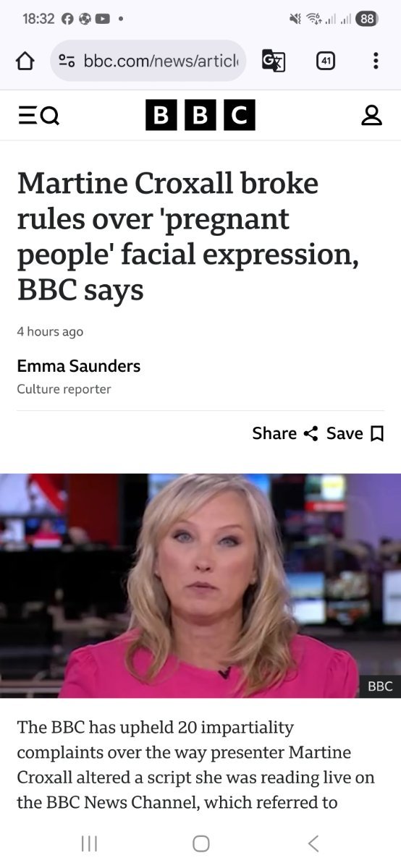Click the Share text button
This screenshot has width=401, height=868.
274,433
